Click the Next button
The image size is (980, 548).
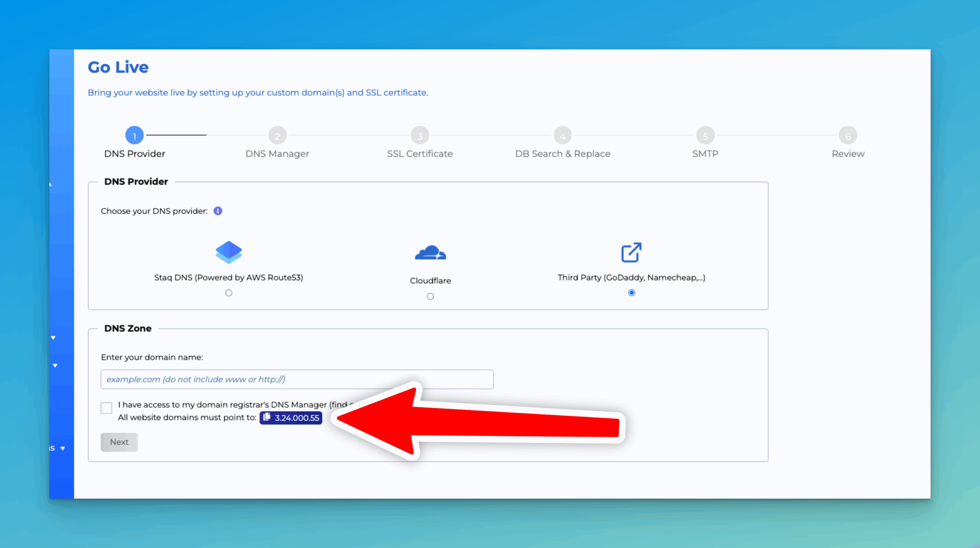click(119, 442)
